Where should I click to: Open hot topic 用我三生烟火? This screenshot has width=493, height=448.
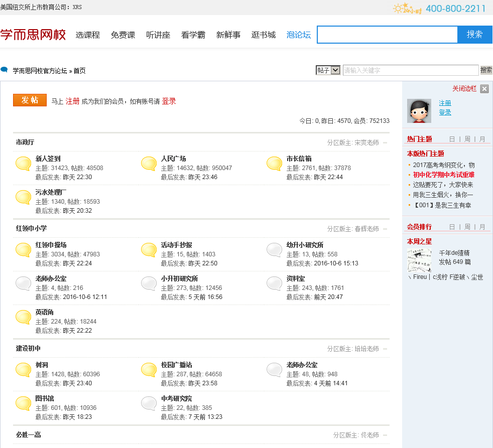(x=443, y=195)
